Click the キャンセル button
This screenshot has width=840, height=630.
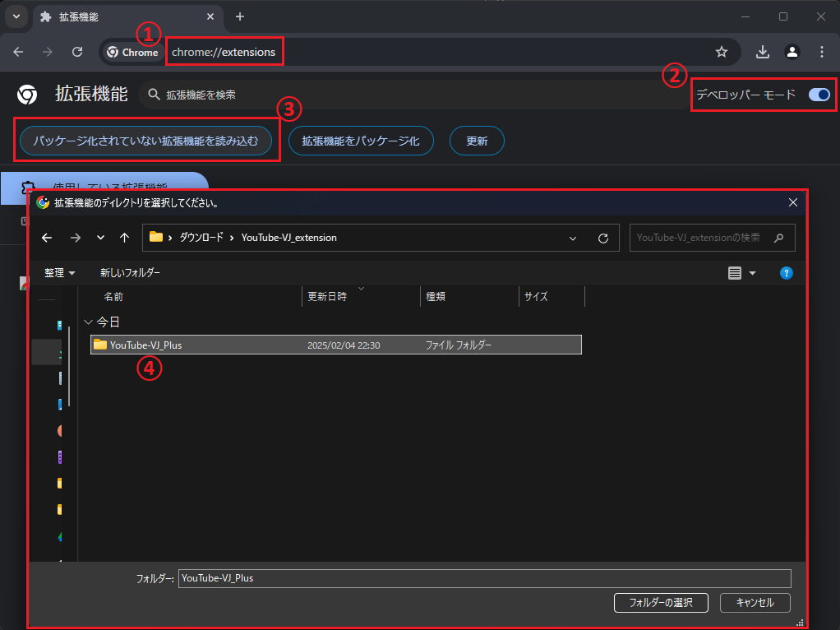click(755, 602)
